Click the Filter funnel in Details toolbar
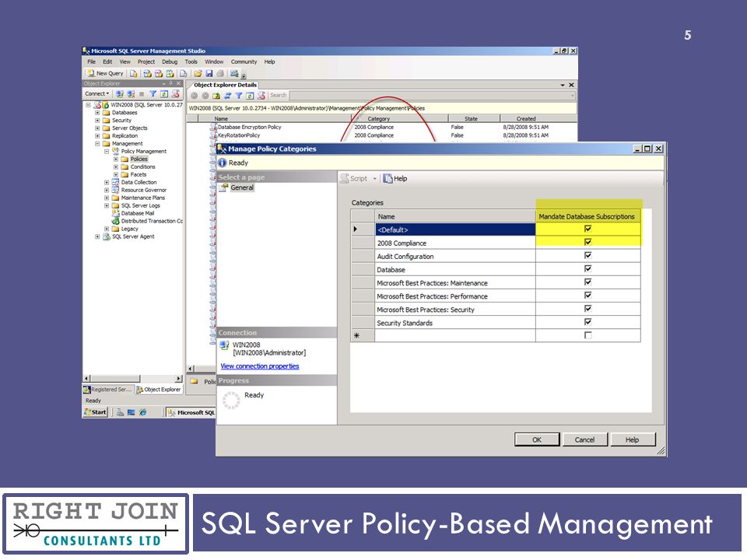Screen dimensions: 747x560 coord(239,96)
